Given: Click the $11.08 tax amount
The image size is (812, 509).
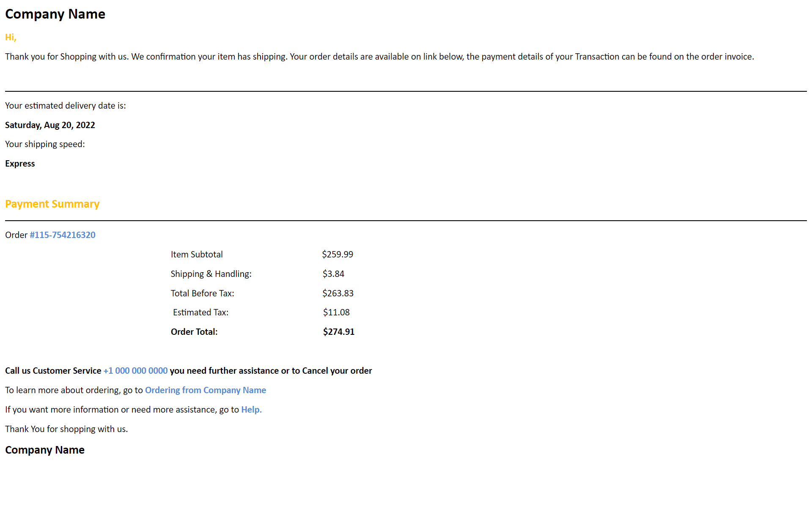Looking at the screenshot, I should click(336, 312).
